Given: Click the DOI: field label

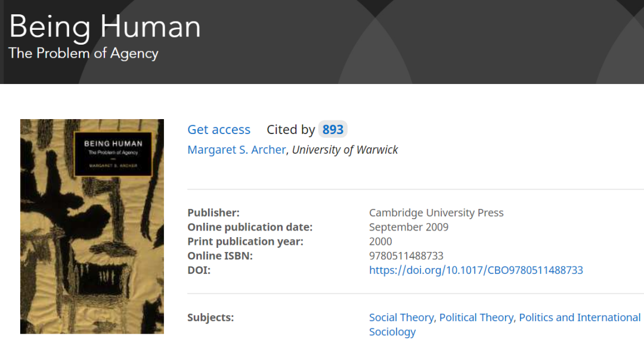Looking at the screenshot, I should 199,270.
